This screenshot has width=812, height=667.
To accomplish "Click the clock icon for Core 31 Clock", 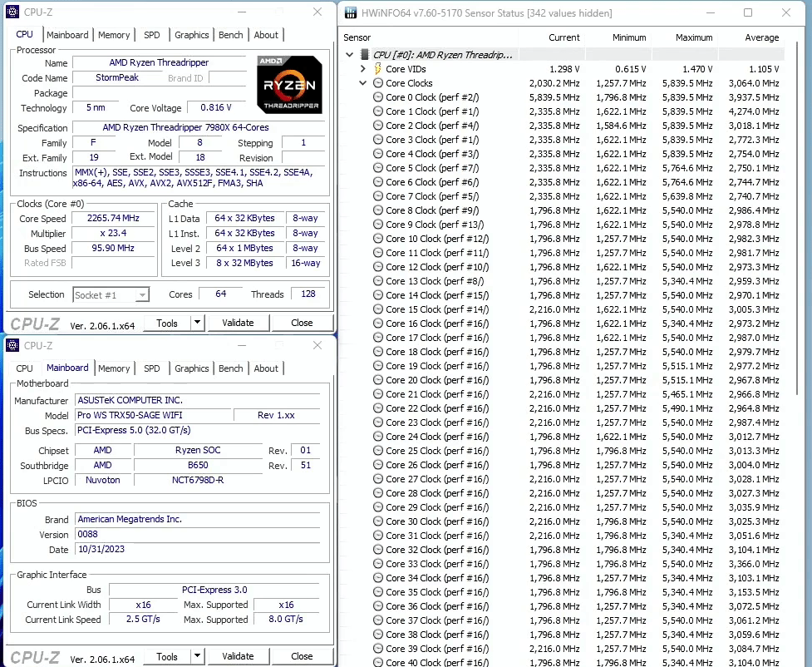I will tap(378, 536).
